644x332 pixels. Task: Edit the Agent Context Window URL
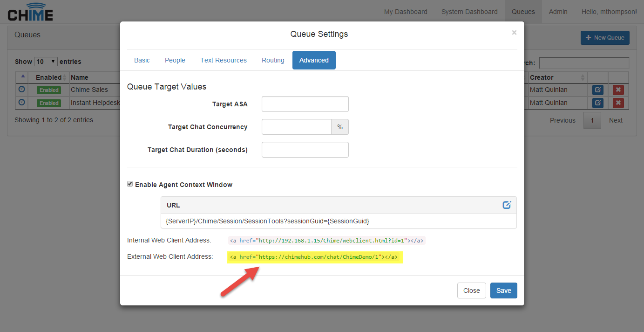(x=507, y=205)
